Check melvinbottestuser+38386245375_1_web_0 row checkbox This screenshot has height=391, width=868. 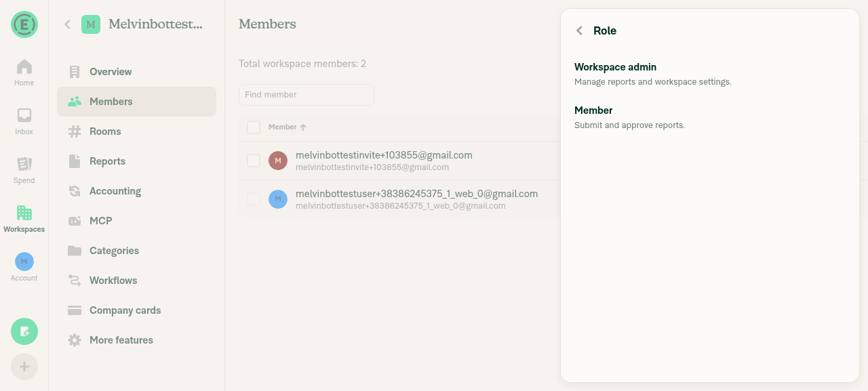pos(254,199)
